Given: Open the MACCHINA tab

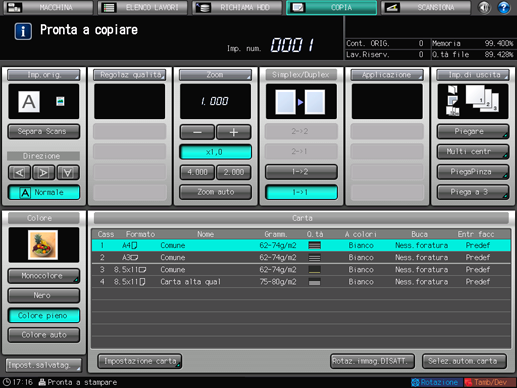Looking at the screenshot, I should tap(48, 7).
